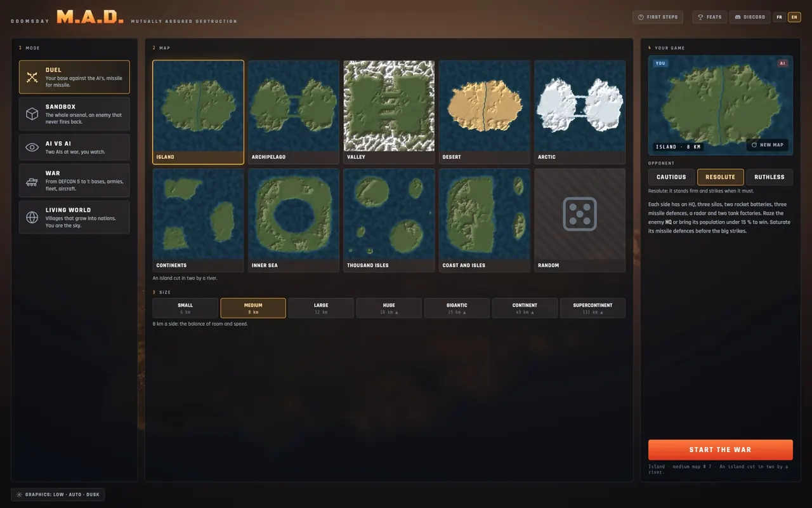Set map size to Medium
Image resolution: width=812 pixels, height=508 pixels.
click(x=253, y=308)
